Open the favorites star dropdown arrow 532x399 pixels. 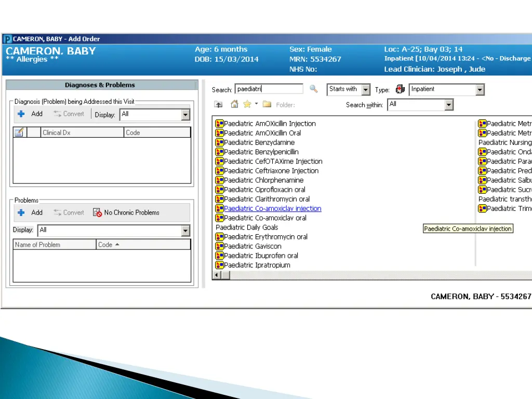coord(257,104)
